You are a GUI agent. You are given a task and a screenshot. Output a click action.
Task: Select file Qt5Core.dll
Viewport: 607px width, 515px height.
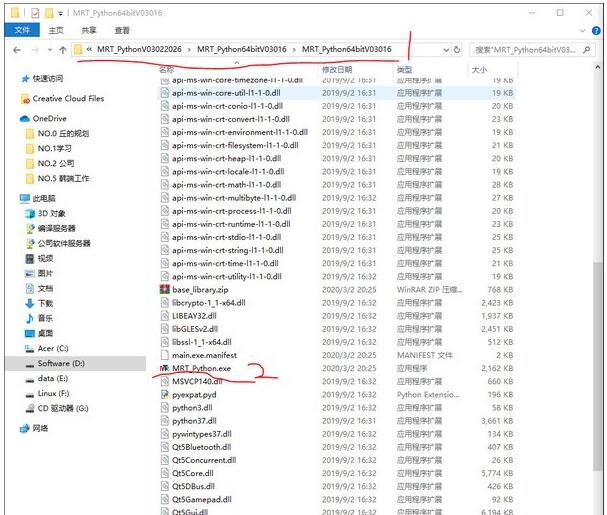pos(193,474)
